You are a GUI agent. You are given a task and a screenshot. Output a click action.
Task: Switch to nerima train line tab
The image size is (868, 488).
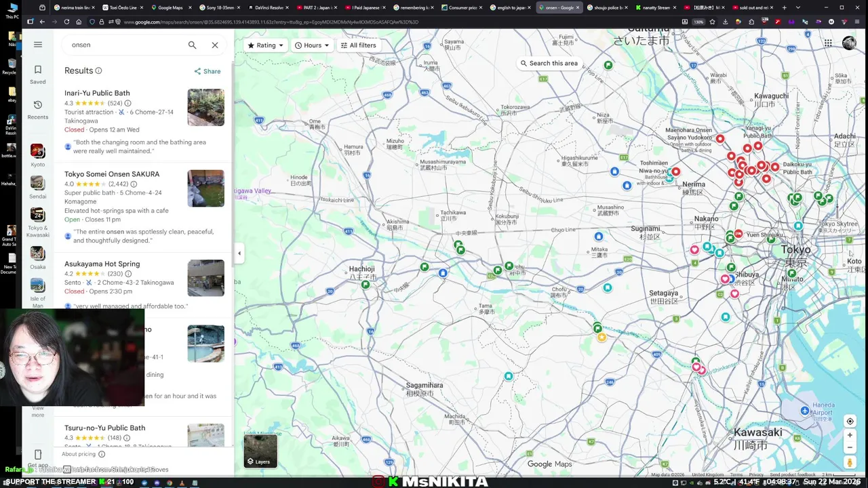(x=75, y=7)
